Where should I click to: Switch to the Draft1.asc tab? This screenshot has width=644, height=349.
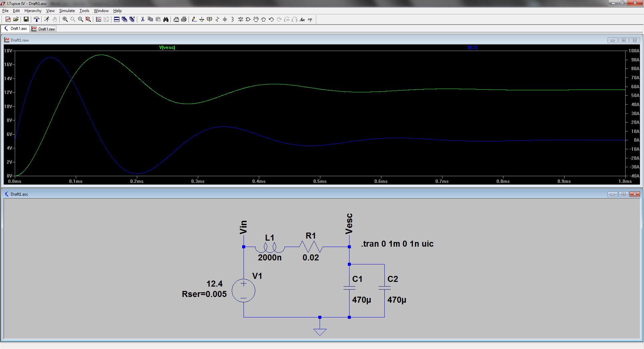click(x=15, y=29)
